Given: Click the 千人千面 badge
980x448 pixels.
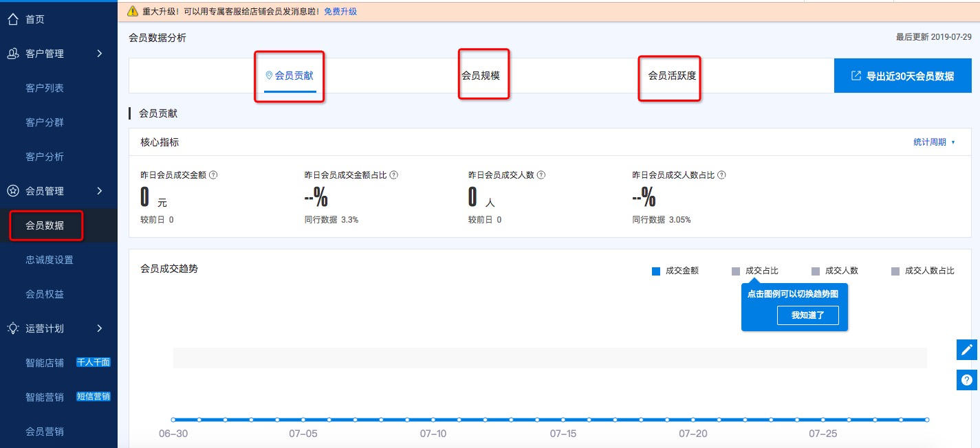Looking at the screenshot, I should [x=94, y=363].
